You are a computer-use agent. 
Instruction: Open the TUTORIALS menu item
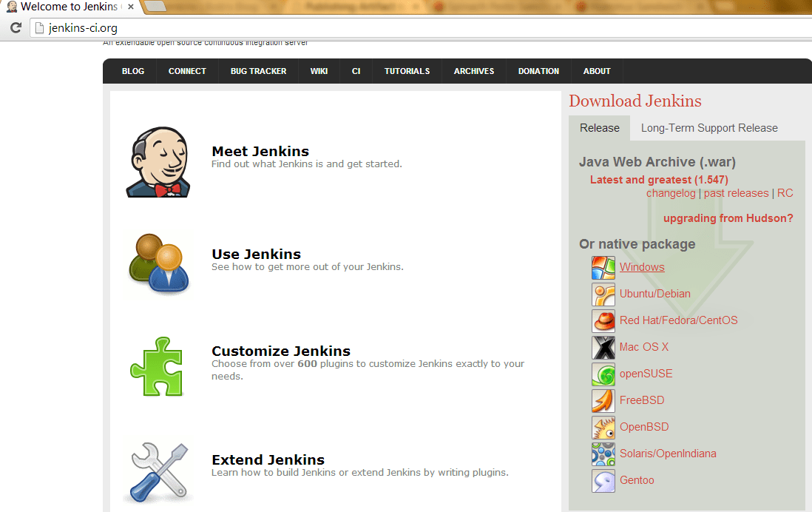407,71
